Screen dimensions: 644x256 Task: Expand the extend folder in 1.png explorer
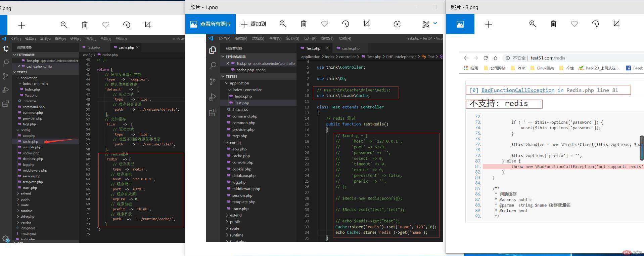click(227, 215)
